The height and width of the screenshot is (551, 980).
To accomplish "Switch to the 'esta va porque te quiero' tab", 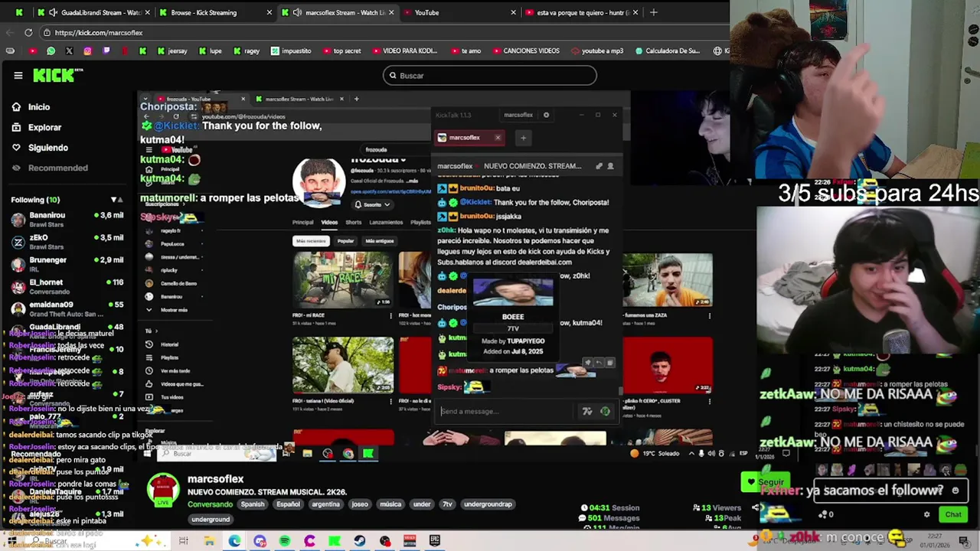I will tap(582, 12).
